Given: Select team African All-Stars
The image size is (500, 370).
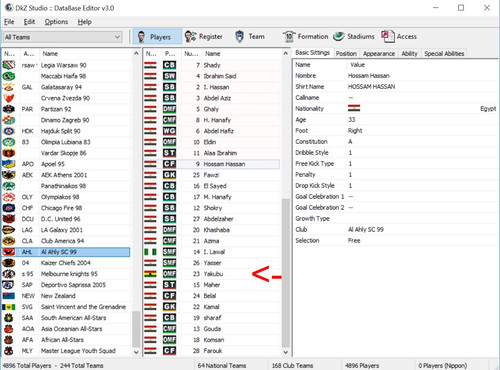Looking at the screenshot, I should pos(66,340).
